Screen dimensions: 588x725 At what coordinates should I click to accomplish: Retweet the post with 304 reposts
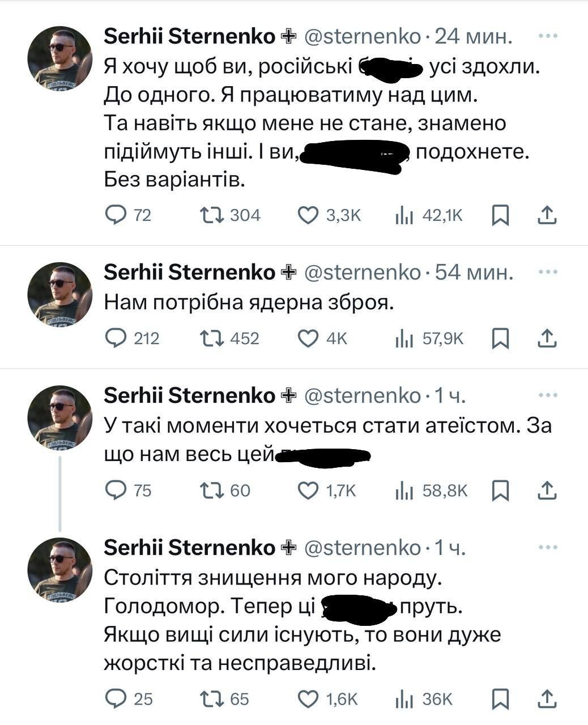[x=212, y=215]
